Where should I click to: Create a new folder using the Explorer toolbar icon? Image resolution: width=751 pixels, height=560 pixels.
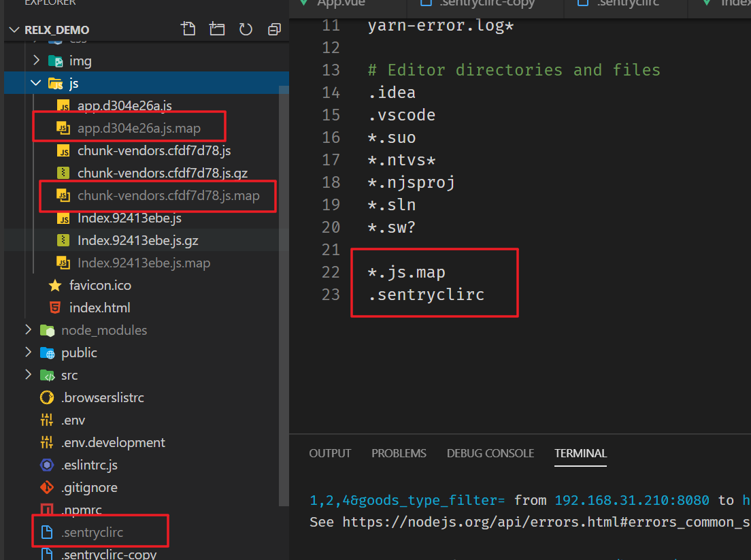(217, 29)
